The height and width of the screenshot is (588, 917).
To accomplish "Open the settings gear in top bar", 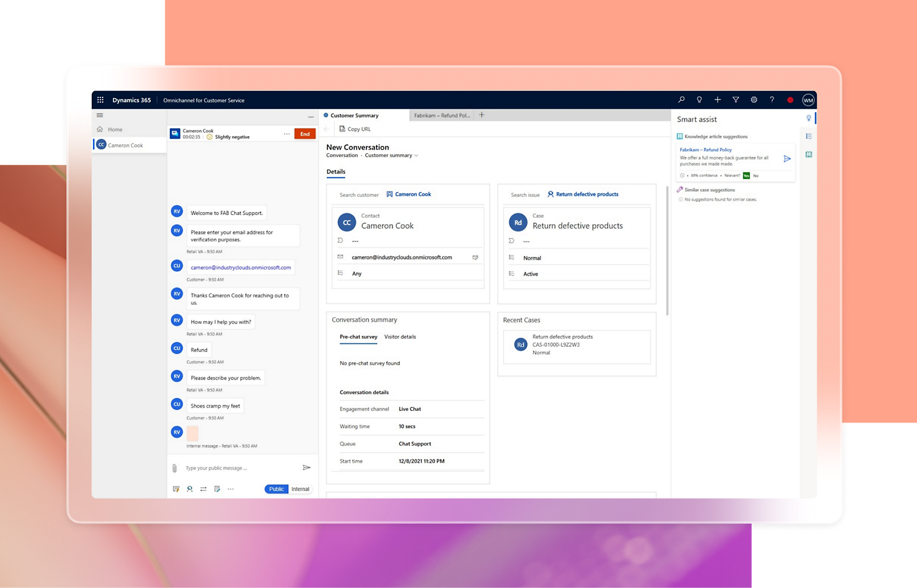I will pos(754,100).
